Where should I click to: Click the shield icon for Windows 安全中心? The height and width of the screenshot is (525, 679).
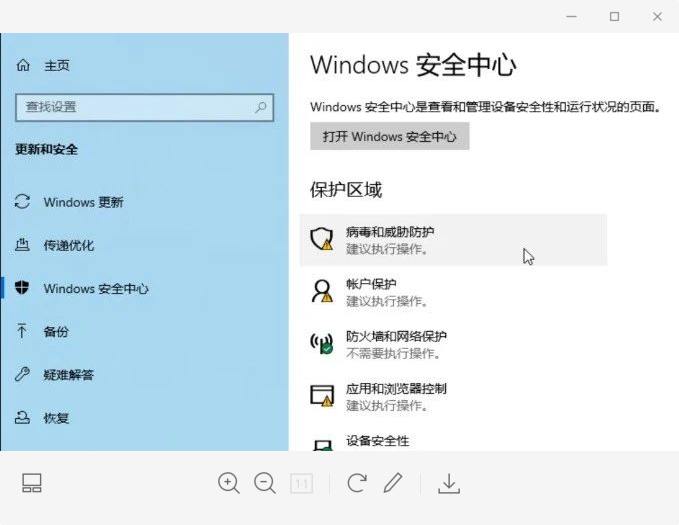(22, 288)
